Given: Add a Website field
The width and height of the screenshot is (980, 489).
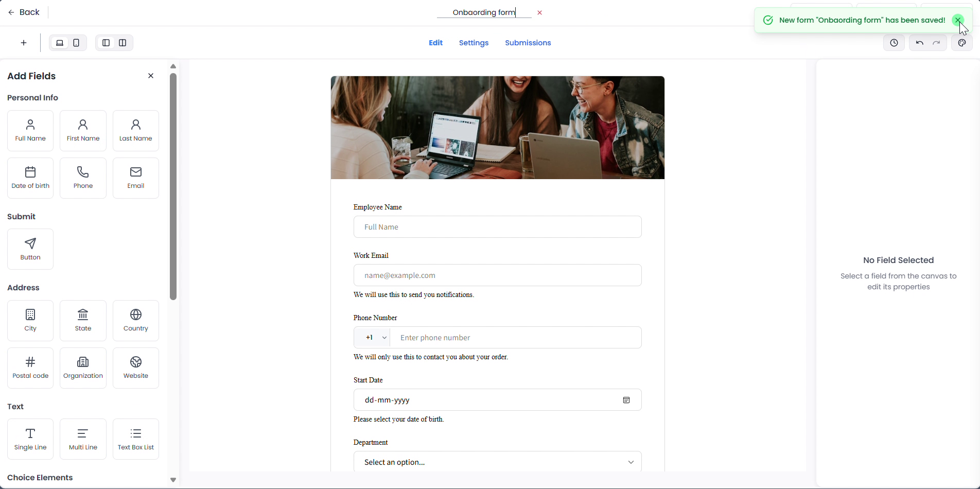Looking at the screenshot, I should click(x=136, y=368).
